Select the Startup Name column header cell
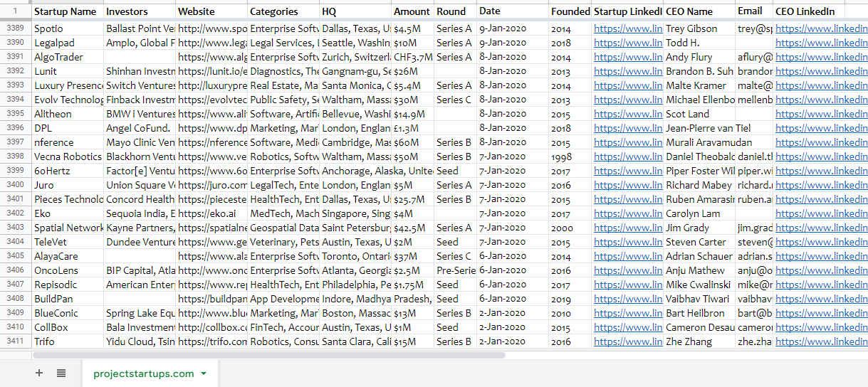 68,11
